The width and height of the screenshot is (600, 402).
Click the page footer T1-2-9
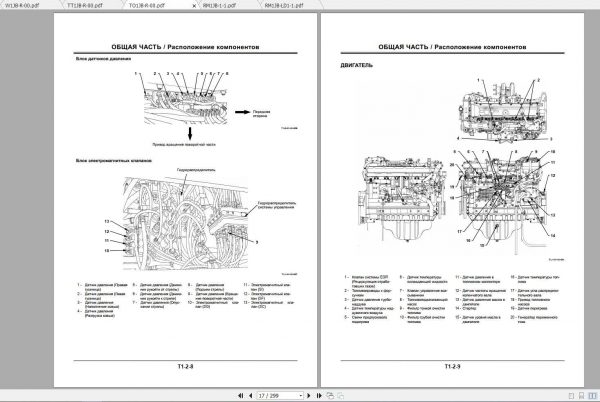pos(452,366)
